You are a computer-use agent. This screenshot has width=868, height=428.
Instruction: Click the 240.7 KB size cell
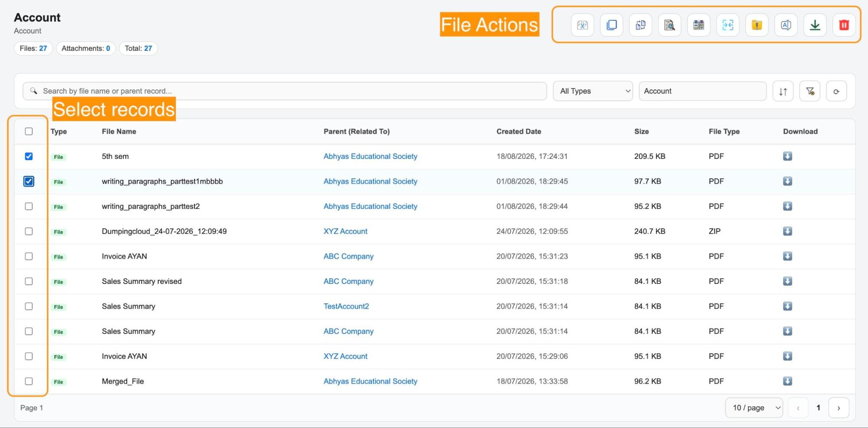click(650, 231)
